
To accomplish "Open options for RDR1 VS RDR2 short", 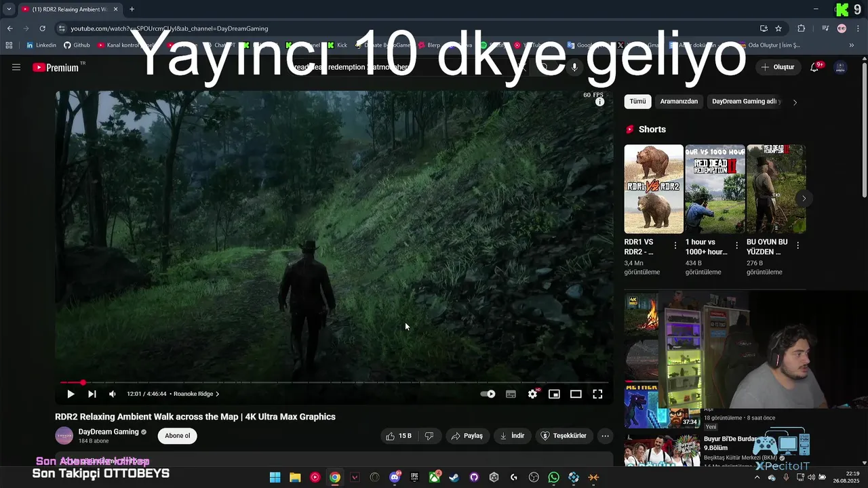I will pos(675,246).
